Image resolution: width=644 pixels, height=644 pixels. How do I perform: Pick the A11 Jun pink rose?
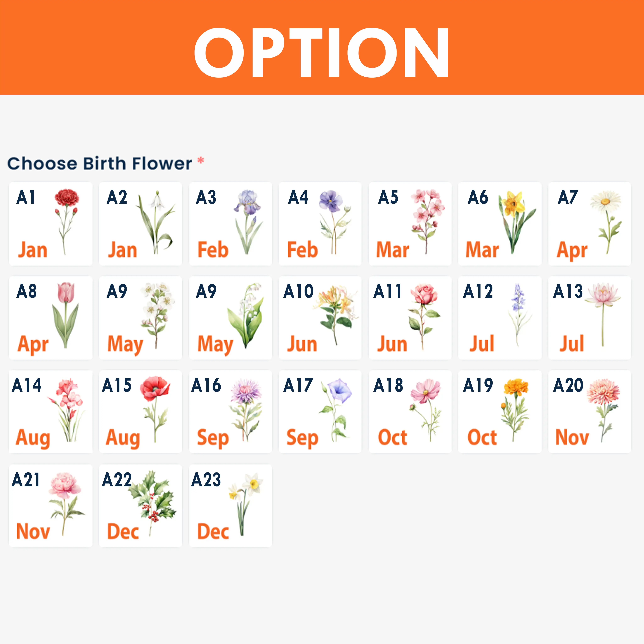point(410,318)
